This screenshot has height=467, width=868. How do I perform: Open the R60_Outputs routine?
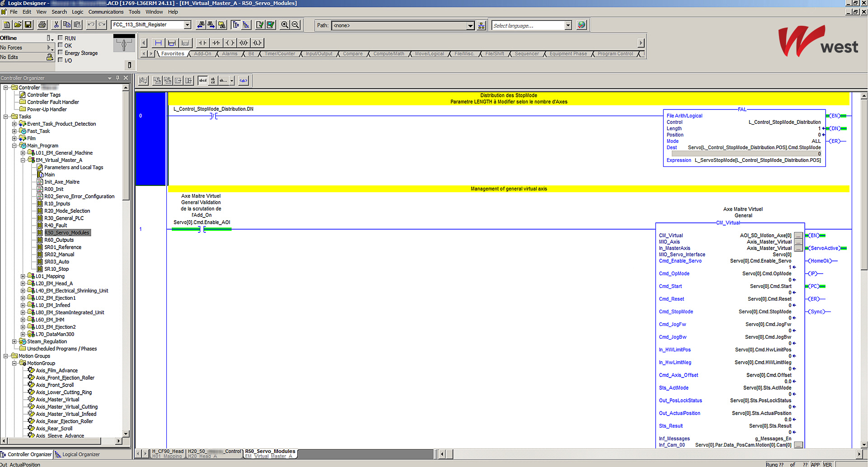pyautogui.click(x=59, y=240)
